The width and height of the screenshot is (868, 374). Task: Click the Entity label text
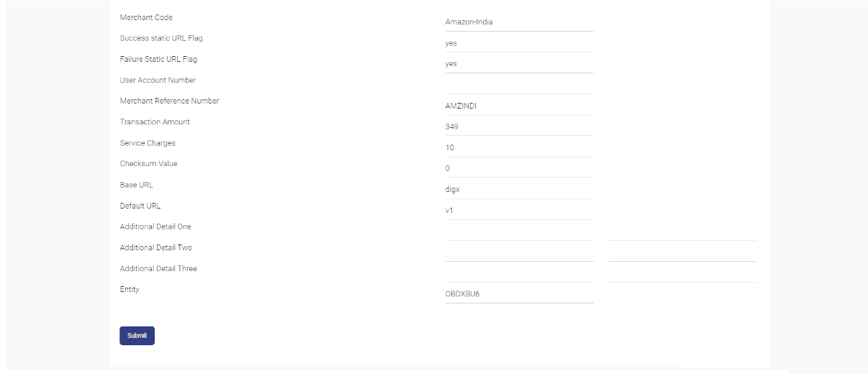pyautogui.click(x=130, y=289)
